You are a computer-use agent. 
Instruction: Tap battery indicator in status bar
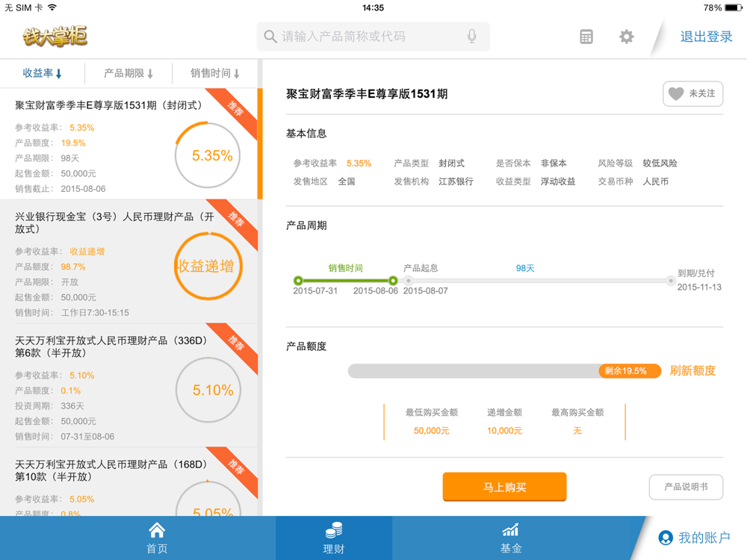(734, 7)
